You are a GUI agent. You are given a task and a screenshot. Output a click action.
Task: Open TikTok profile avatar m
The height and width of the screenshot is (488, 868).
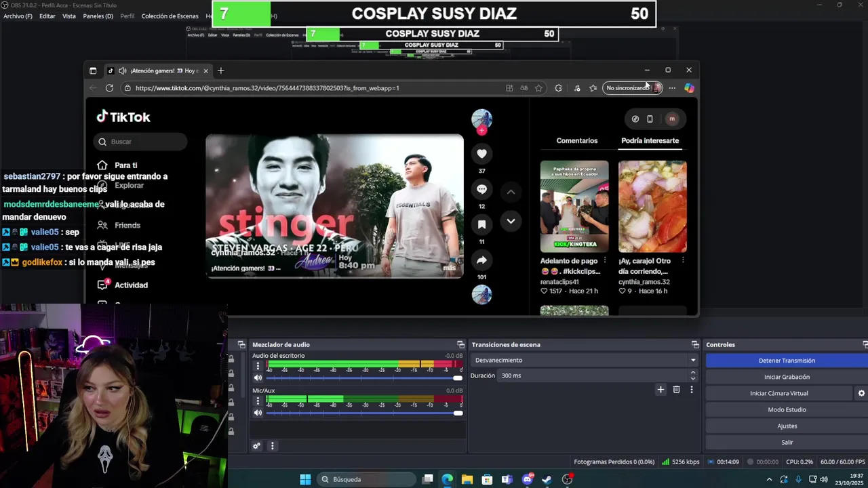(672, 119)
